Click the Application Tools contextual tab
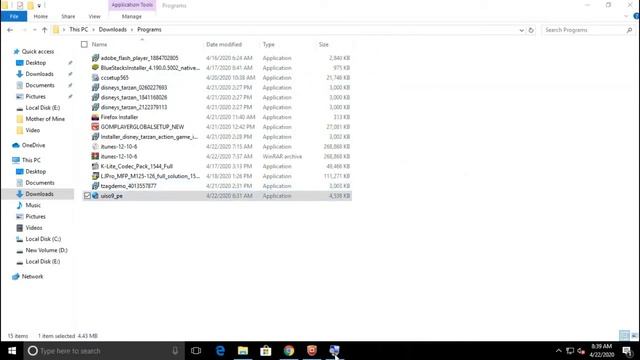The width and height of the screenshot is (640, 360). tap(132, 5)
